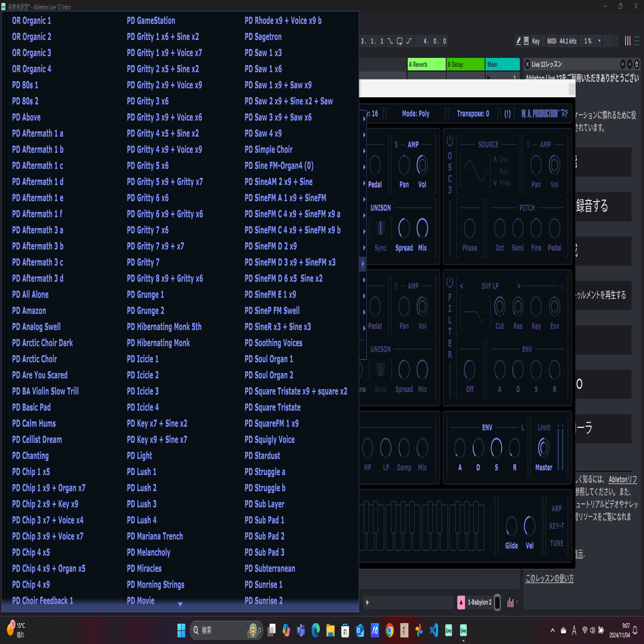Select preset PD Squigly Voice
This screenshot has width=644, height=644.
click(269, 439)
